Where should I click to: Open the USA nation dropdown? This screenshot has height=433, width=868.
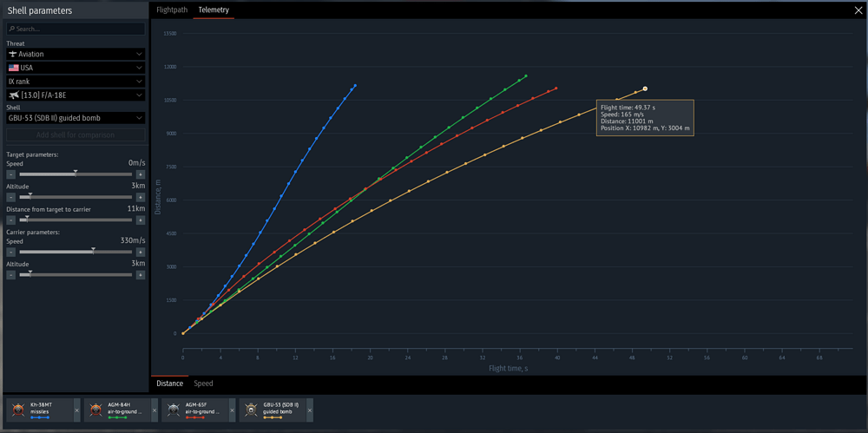pyautogui.click(x=76, y=68)
